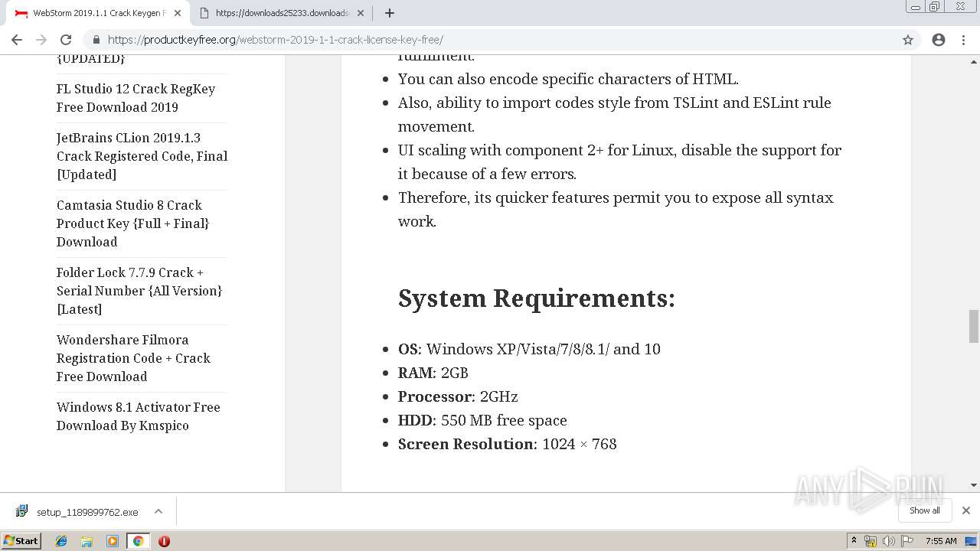Open network status tray icon
980x551 pixels.
pos(871,541)
